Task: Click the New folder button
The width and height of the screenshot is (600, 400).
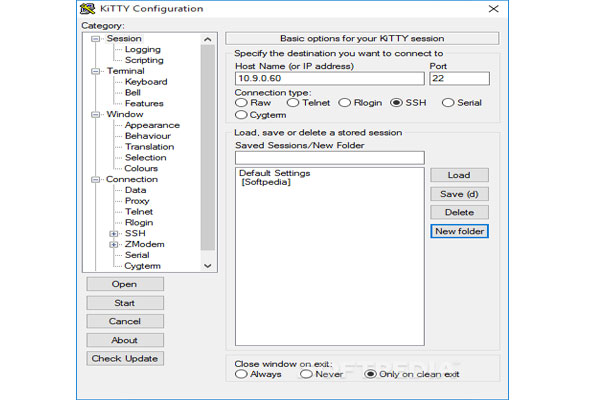Action: (x=460, y=231)
